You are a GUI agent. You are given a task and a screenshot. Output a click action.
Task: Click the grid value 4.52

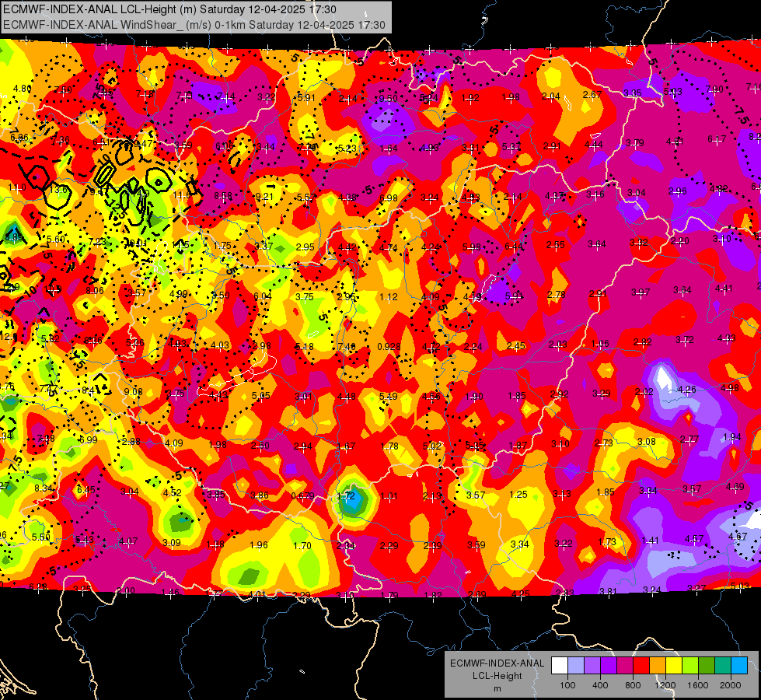pyautogui.click(x=173, y=492)
